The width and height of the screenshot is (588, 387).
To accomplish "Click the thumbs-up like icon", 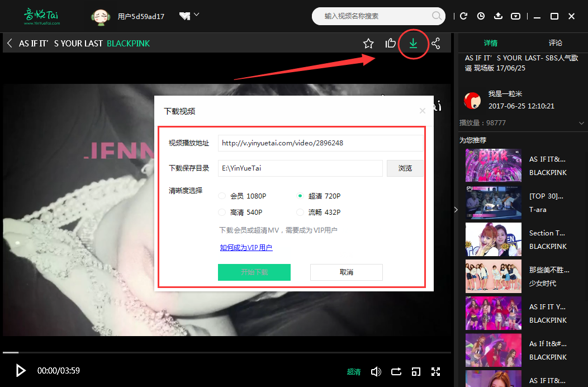I will point(391,43).
